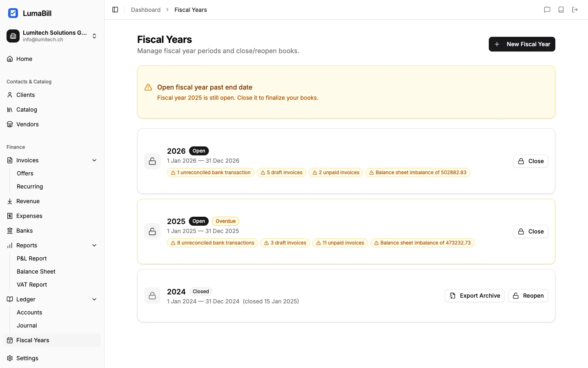Collapse the Ledger submenu chevron
The image size is (588, 368).
tap(94, 299)
